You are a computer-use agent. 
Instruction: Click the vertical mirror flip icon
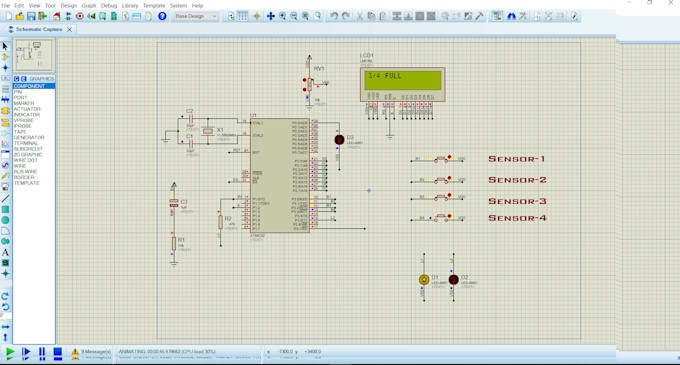[x=5, y=337]
